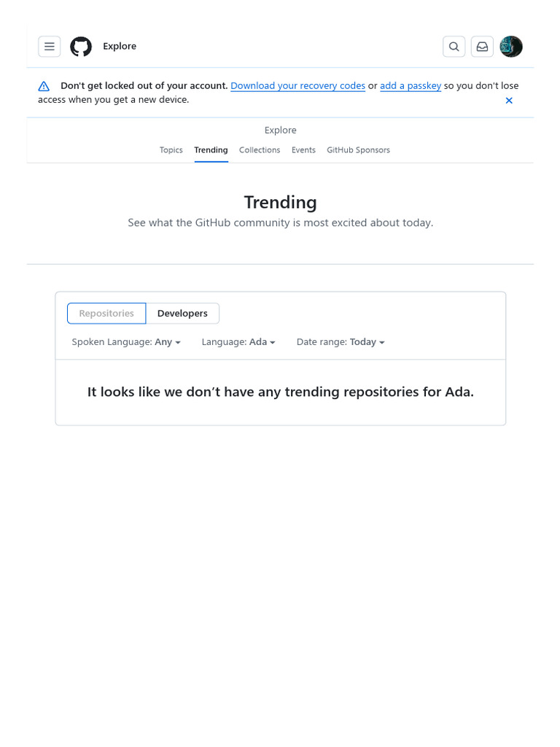
Task: Expand the Spoken Language dropdown
Action: [126, 342]
